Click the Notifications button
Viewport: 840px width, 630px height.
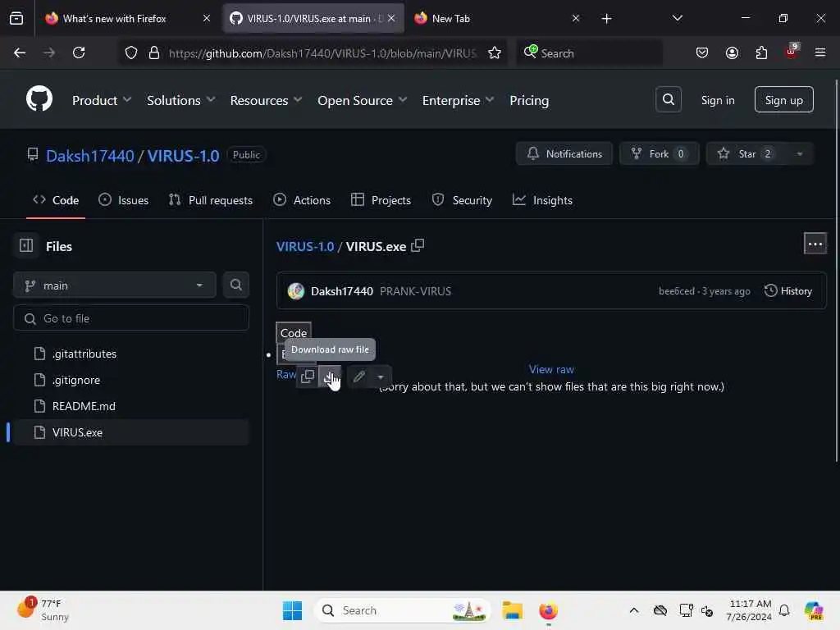tap(564, 153)
